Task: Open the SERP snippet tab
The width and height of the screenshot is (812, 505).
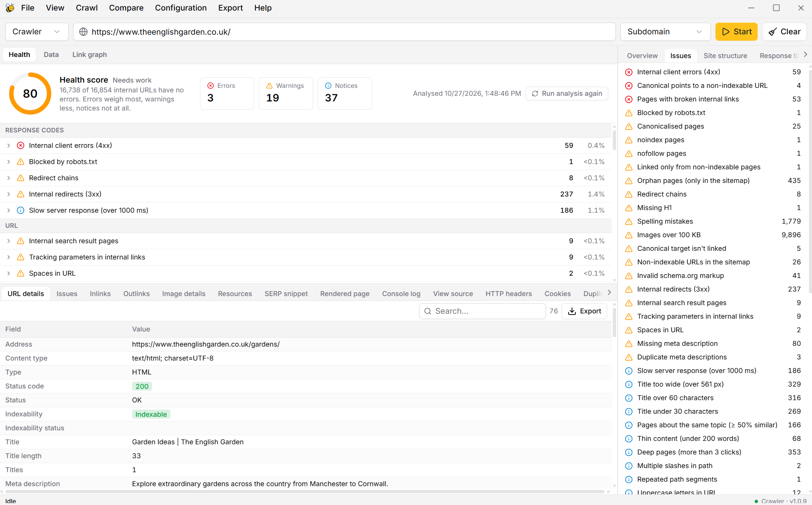Action: click(x=286, y=294)
